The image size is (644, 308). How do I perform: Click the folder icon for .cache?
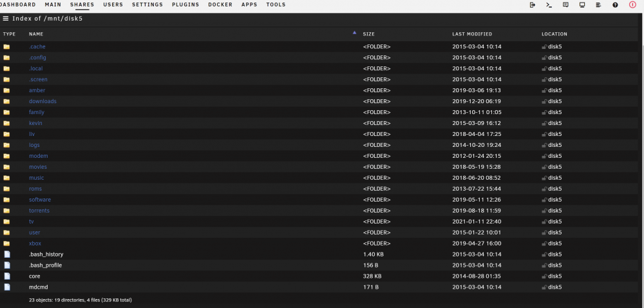6,47
